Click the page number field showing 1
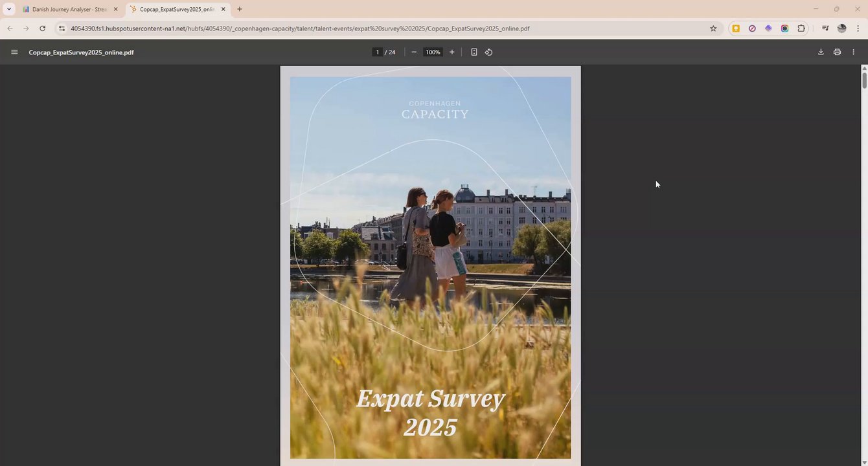 [377, 52]
